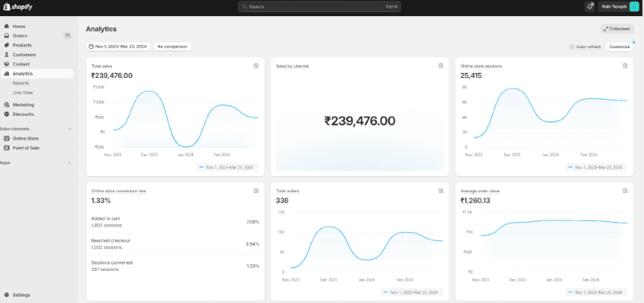The width and height of the screenshot is (644, 303).
Task: Click the Settings gear icon
Action: pyautogui.click(x=6, y=295)
